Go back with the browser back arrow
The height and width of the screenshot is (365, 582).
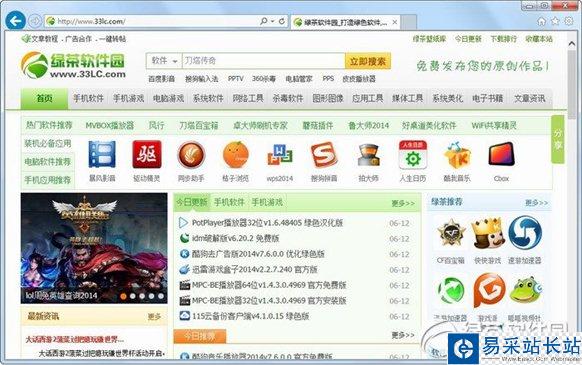click(16, 21)
